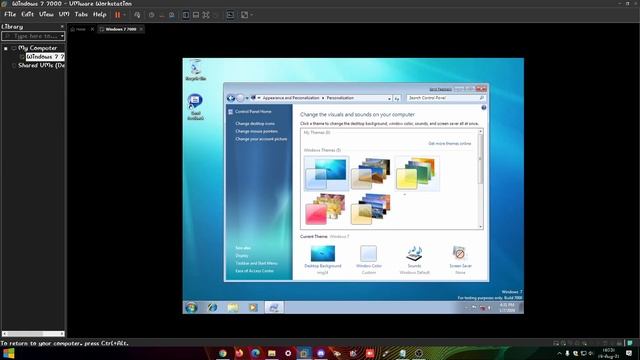The image size is (640, 360).
Task: Open the Library search filter dropdown
Action: click(x=62, y=36)
